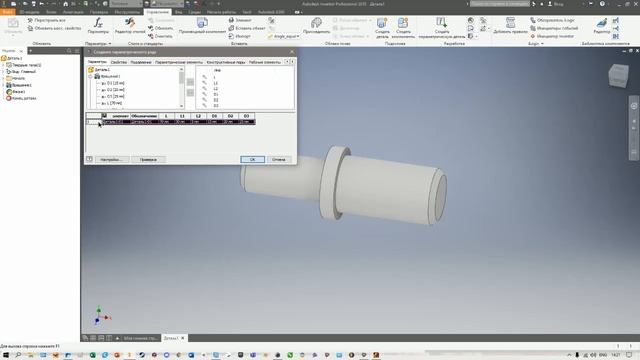Click the OK button in the dialog
Screen dimensions: 640x360
(252, 160)
